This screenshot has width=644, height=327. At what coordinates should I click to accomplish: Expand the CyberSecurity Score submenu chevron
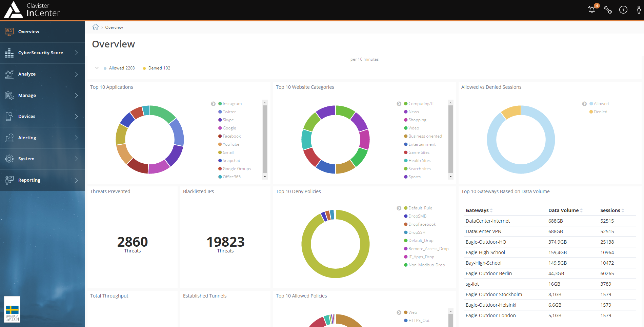pos(76,53)
